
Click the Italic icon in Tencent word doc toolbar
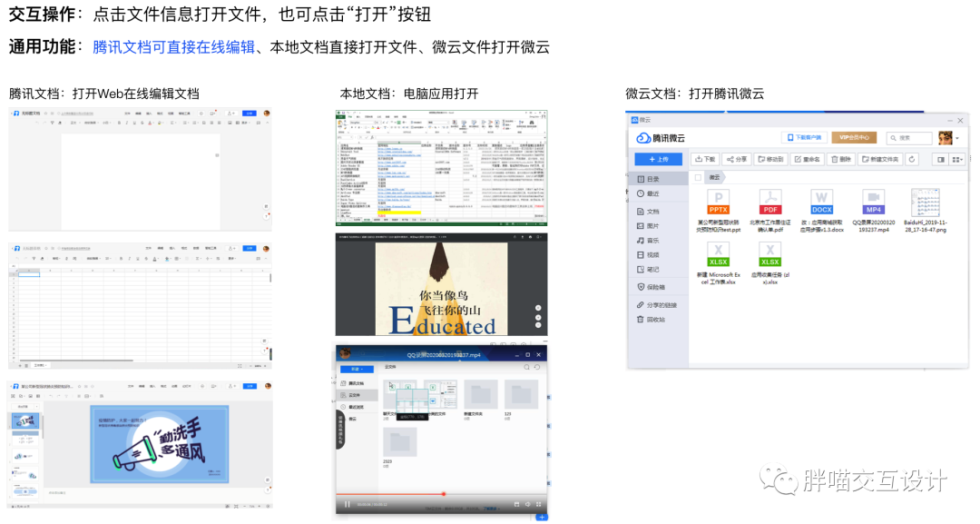[127, 123]
